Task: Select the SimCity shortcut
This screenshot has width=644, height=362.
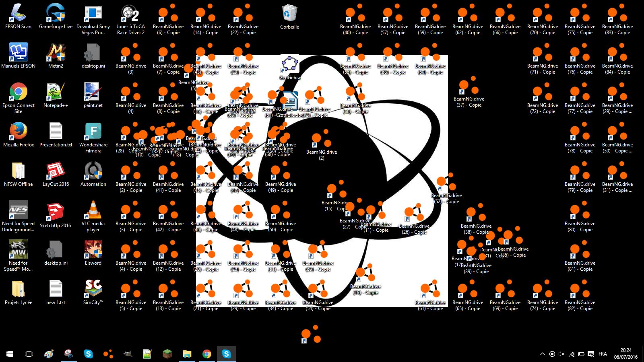Action: (x=93, y=293)
